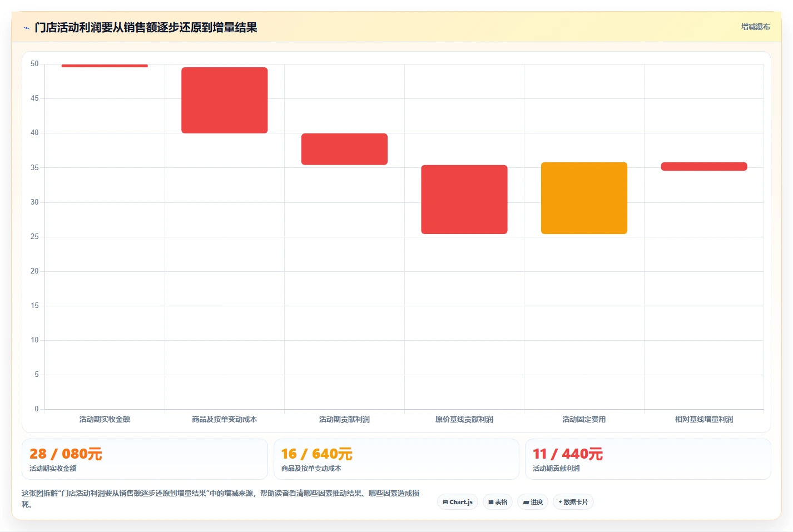Click the y-axis value 25
The height and width of the screenshot is (532, 793).
click(34, 237)
